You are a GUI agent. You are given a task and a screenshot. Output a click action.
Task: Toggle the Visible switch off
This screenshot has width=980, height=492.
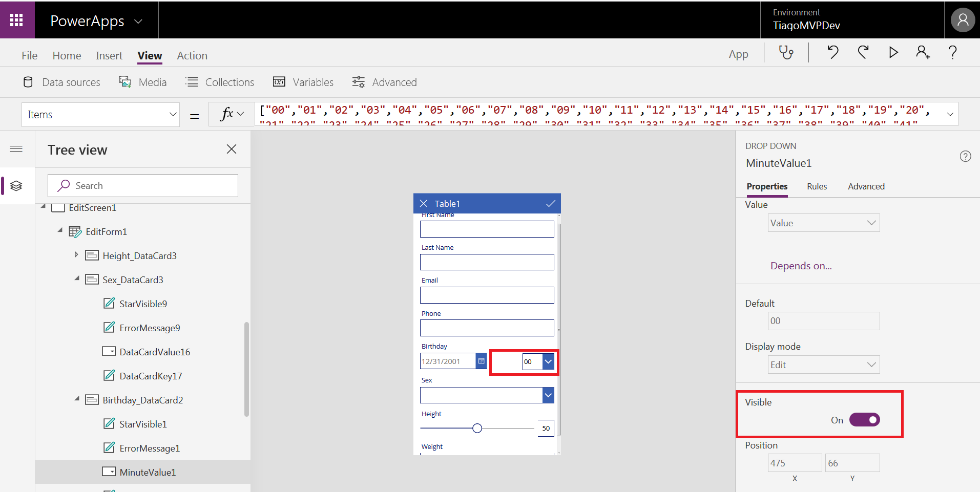[864, 420]
